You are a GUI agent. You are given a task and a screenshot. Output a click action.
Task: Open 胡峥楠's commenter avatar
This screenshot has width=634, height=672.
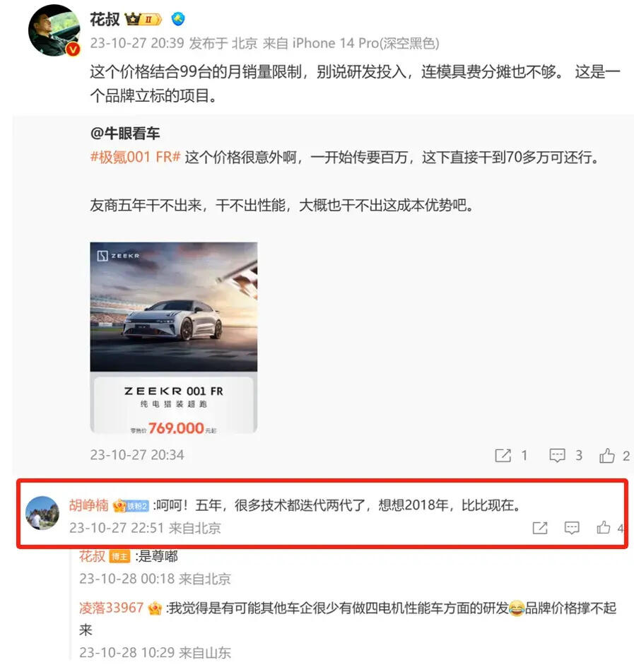coord(42,513)
